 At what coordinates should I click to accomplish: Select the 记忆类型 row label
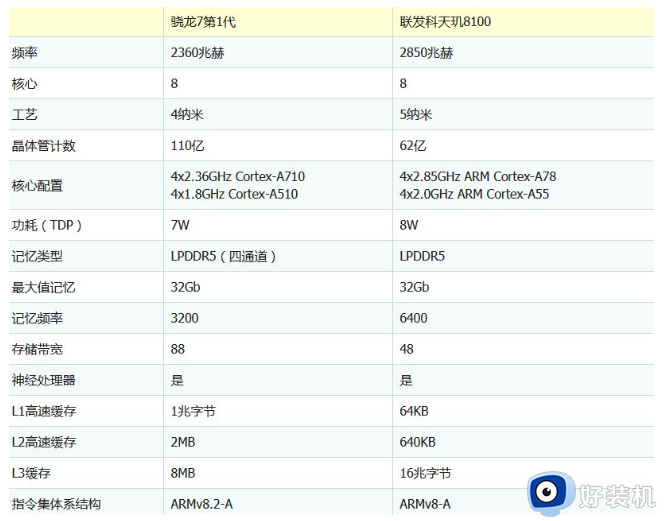pos(37,256)
